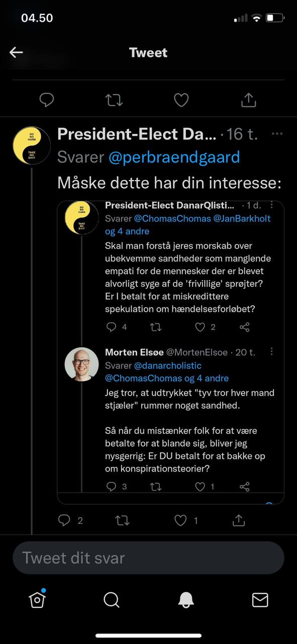The height and width of the screenshot is (644, 297).
Task: Open the mention link @perbraendgaard
Action: (x=174, y=157)
